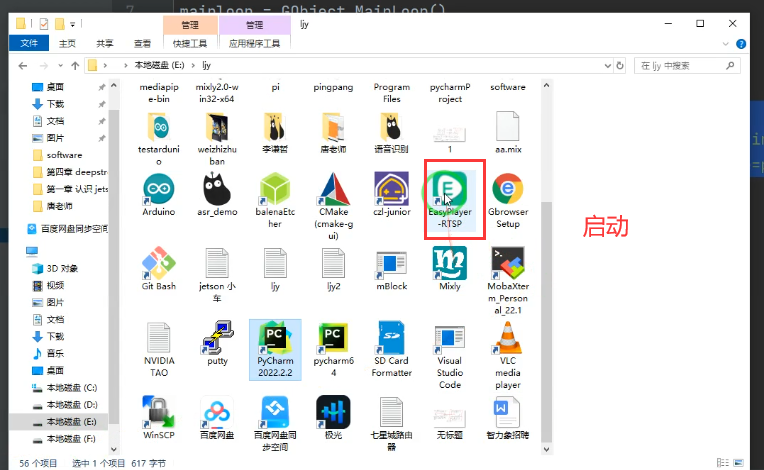This screenshot has width=764, height=470.
Task: Click the file list scroll down arrow
Action: point(546,449)
